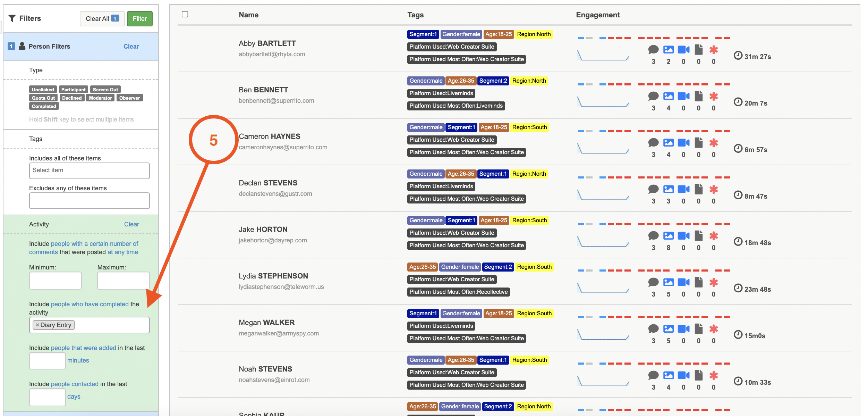Click the Clear All button
This screenshot has height=416, width=868.
point(102,19)
